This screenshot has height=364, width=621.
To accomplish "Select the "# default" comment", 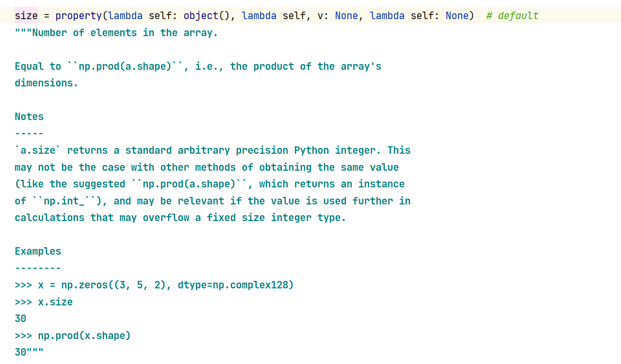I will tap(512, 16).
